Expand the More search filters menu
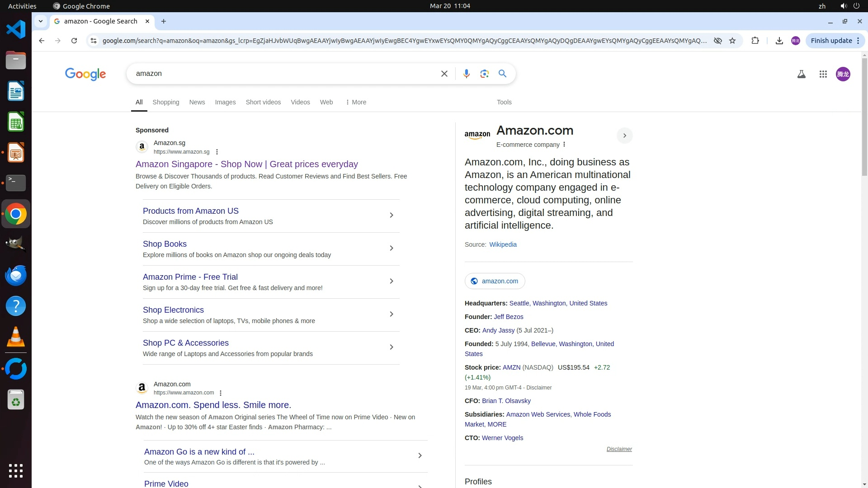This screenshot has width=868, height=488. pos(356,102)
